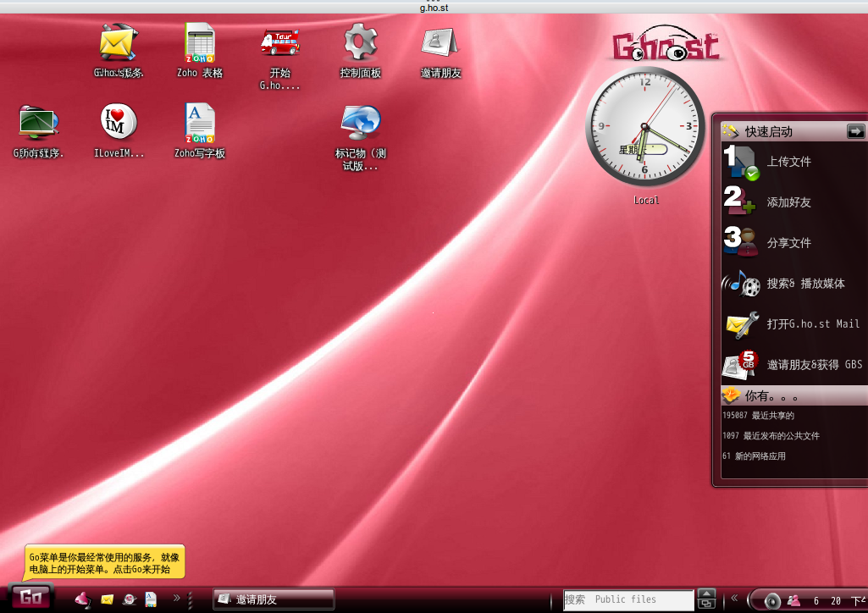Click 邀请朋友&获得 GBS entry

793,365
